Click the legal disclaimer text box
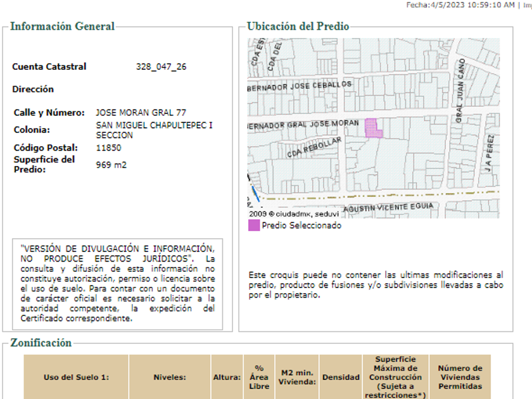The height and width of the screenshot is (399, 532). [x=118, y=284]
